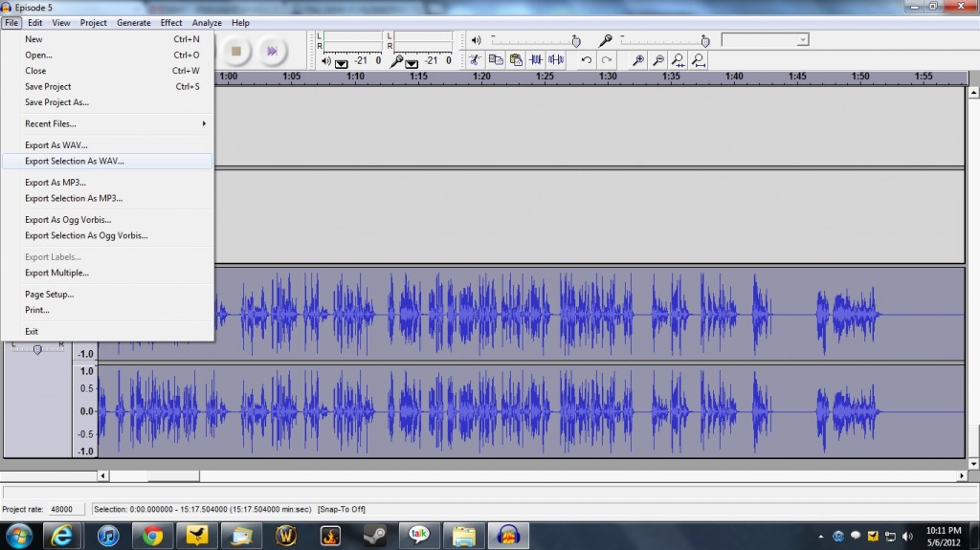Click the Fit Project in window icon
The height and width of the screenshot is (550, 980).
coord(698,60)
